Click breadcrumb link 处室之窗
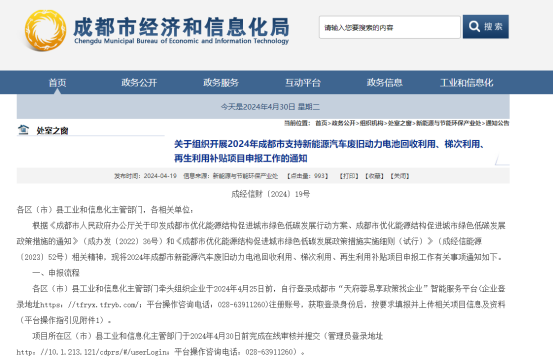This screenshot has height=361, width=554. click(400, 123)
